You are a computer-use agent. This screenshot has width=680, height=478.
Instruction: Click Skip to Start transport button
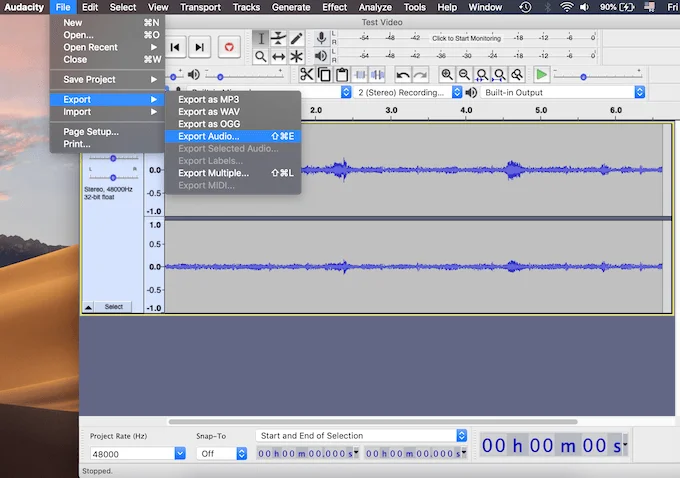click(x=175, y=47)
